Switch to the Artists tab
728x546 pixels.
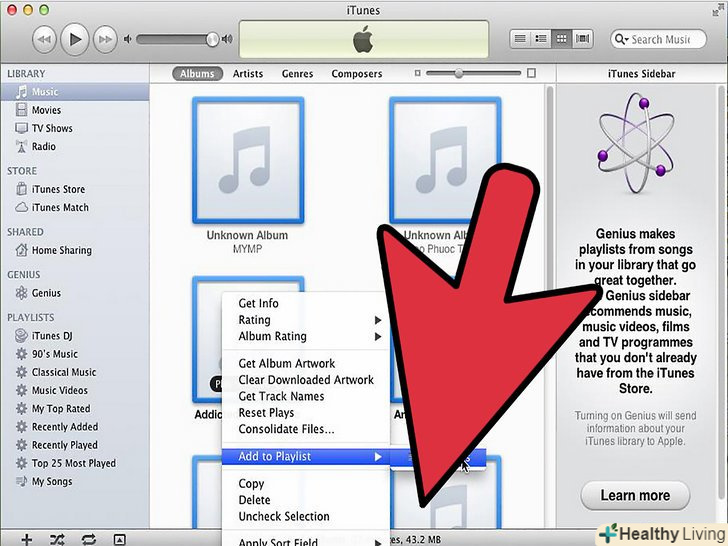tap(248, 73)
